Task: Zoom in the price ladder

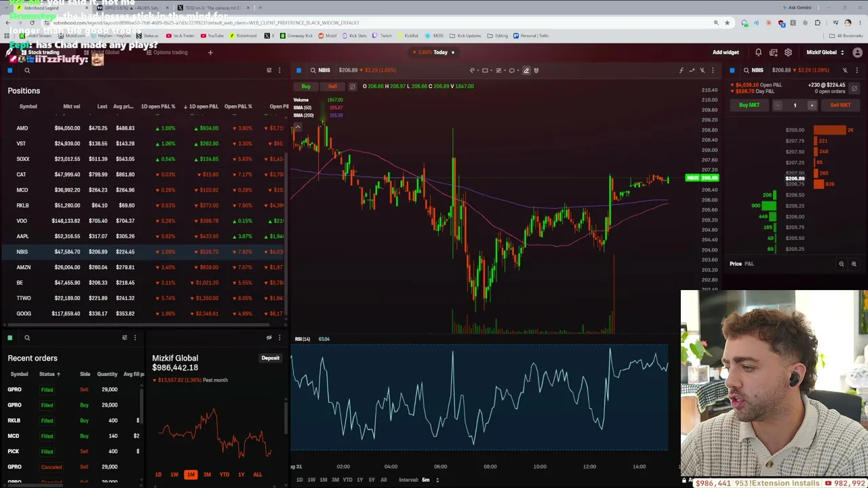Action: [x=854, y=264]
